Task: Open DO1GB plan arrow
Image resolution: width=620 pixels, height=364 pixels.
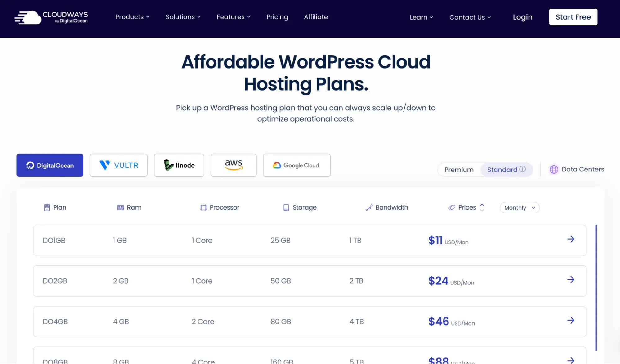Action: point(571,239)
